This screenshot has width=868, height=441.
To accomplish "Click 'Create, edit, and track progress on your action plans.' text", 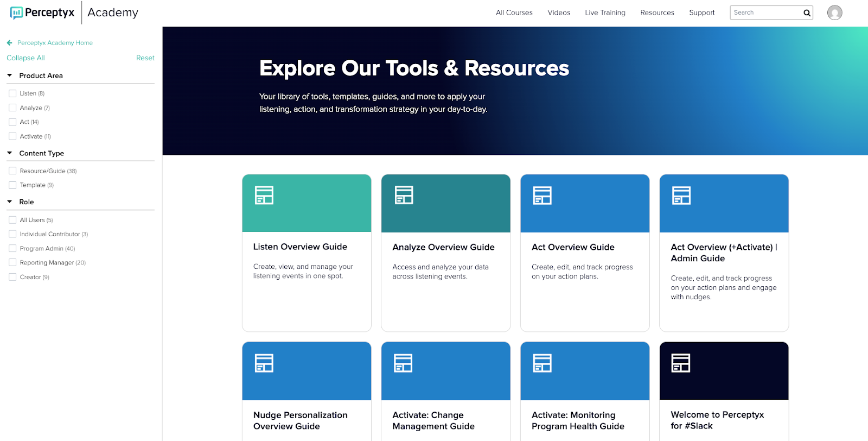I will click(582, 272).
